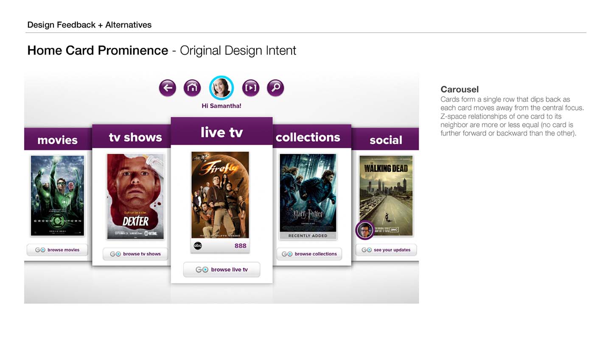
Task: Click the Design Feedback + Alternatives header
Action: click(89, 25)
